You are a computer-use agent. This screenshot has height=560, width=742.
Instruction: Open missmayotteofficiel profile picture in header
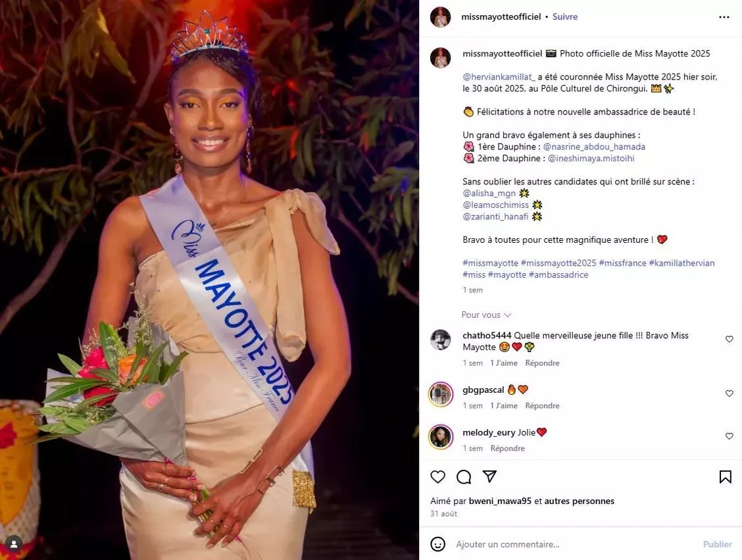[440, 17]
